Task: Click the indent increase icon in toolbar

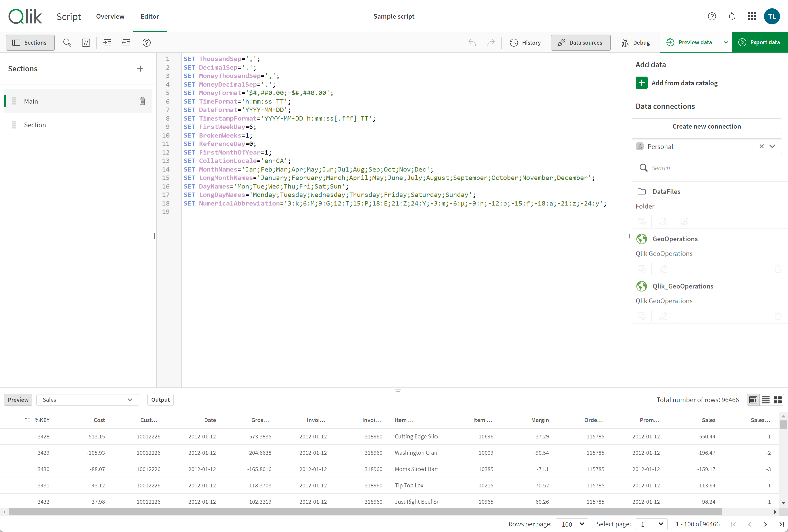Action: 107,42
